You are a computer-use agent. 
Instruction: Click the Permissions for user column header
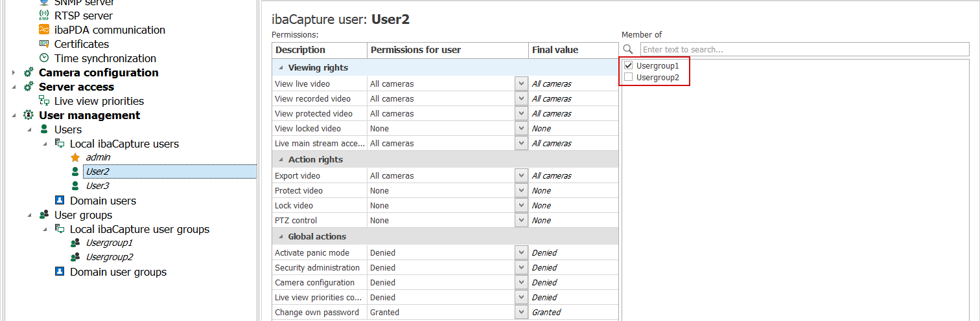tap(448, 50)
